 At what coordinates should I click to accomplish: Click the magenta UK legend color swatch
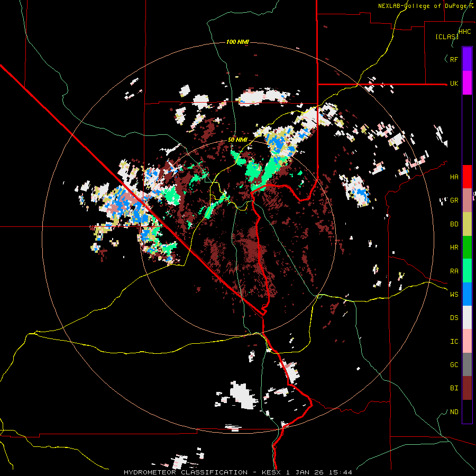467,83
